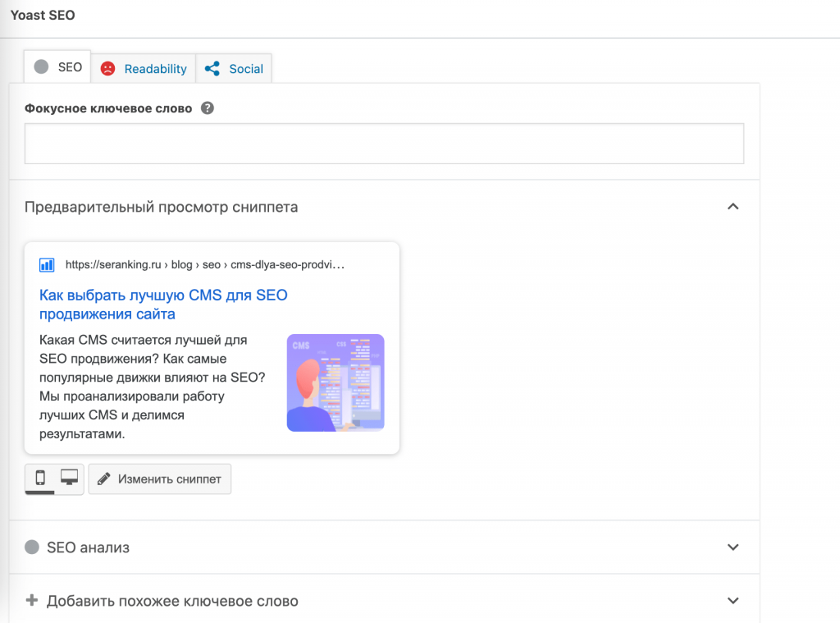
Task: Click the red sad-face readability icon
Action: pos(107,69)
